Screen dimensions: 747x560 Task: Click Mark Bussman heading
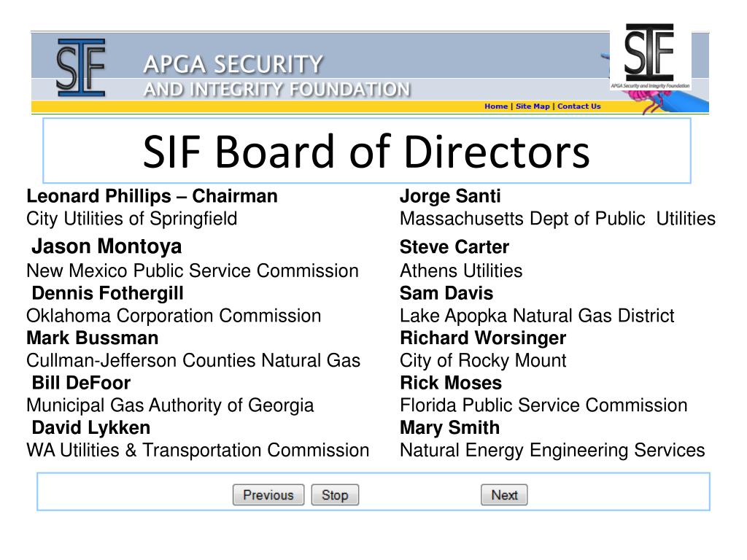93,338
